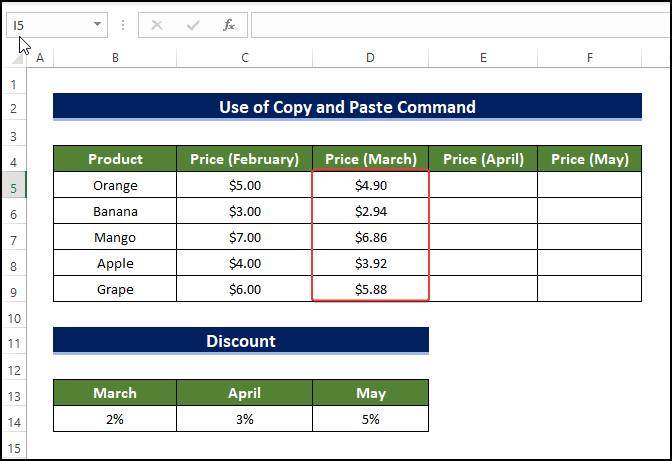Click the 'April' discount header cell
The image size is (672, 461).
pyautogui.click(x=245, y=393)
